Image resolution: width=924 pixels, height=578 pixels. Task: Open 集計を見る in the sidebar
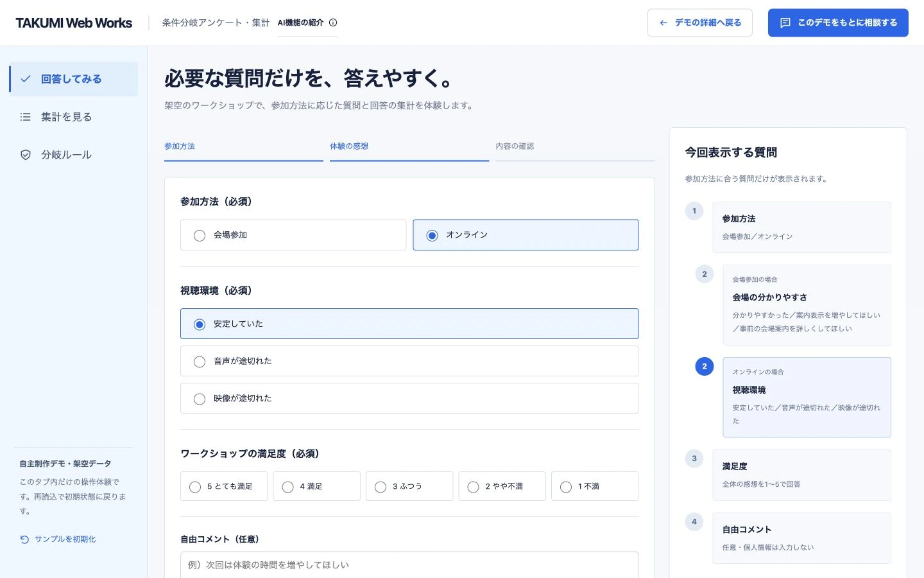(73, 117)
